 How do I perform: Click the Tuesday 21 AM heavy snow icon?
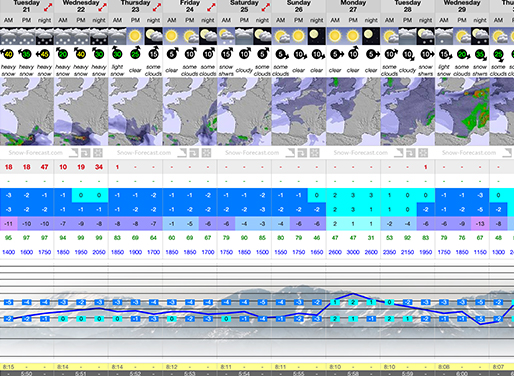point(9,36)
